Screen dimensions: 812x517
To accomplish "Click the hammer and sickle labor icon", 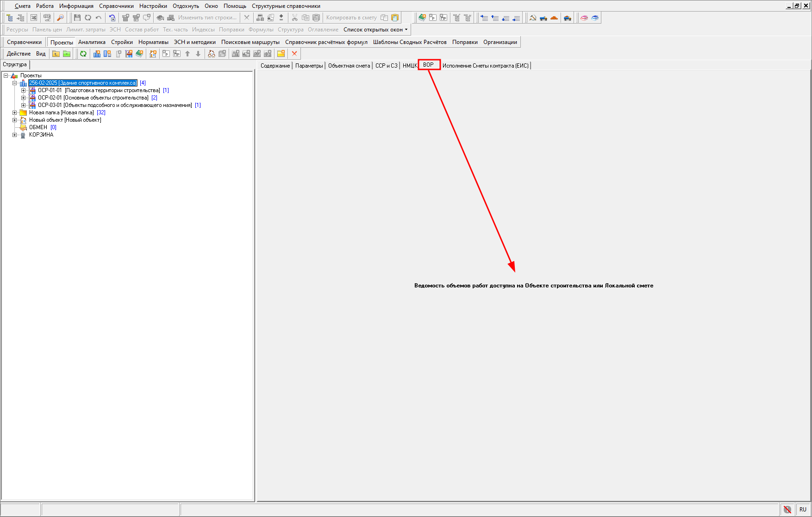I will [x=533, y=18].
